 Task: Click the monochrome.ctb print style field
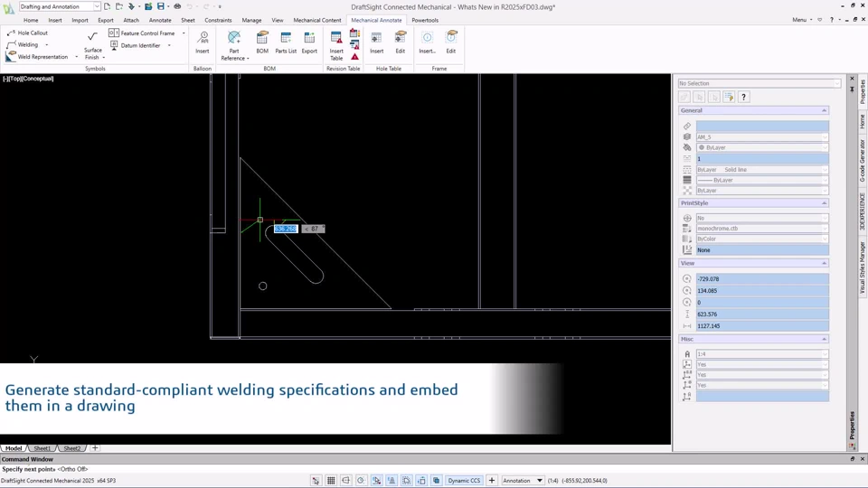(x=762, y=229)
